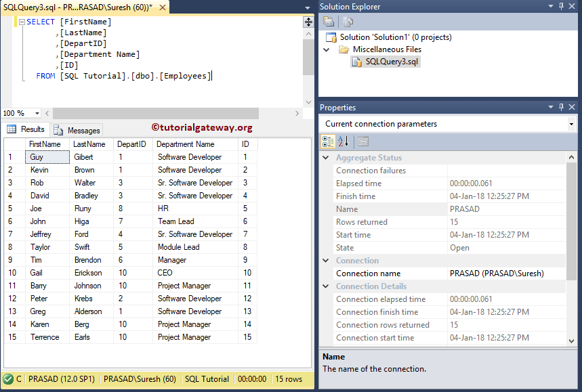Collapse the Miscellaneous Files node
The width and height of the screenshot is (582, 392).
click(325, 49)
